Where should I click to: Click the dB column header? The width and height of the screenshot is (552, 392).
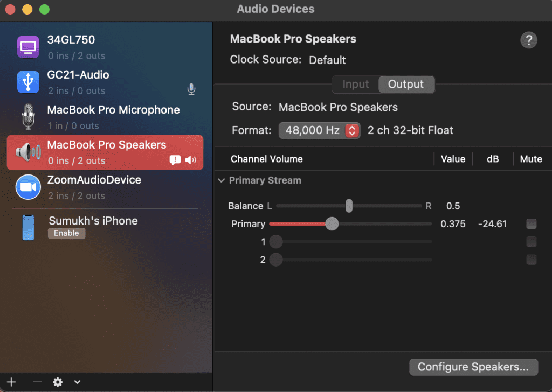click(x=493, y=159)
